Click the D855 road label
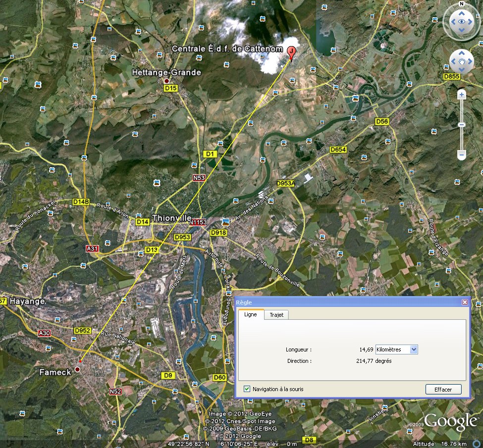This screenshot has width=483, height=448. click(451, 77)
